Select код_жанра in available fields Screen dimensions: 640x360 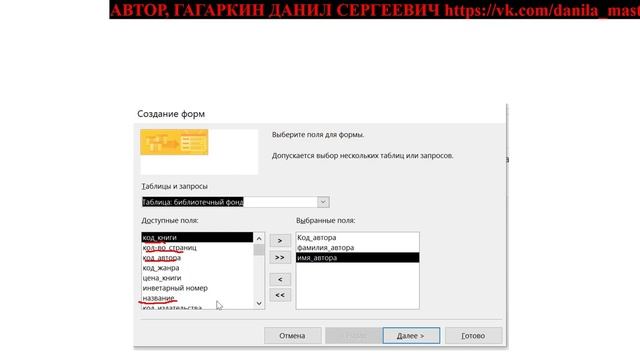click(197, 268)
